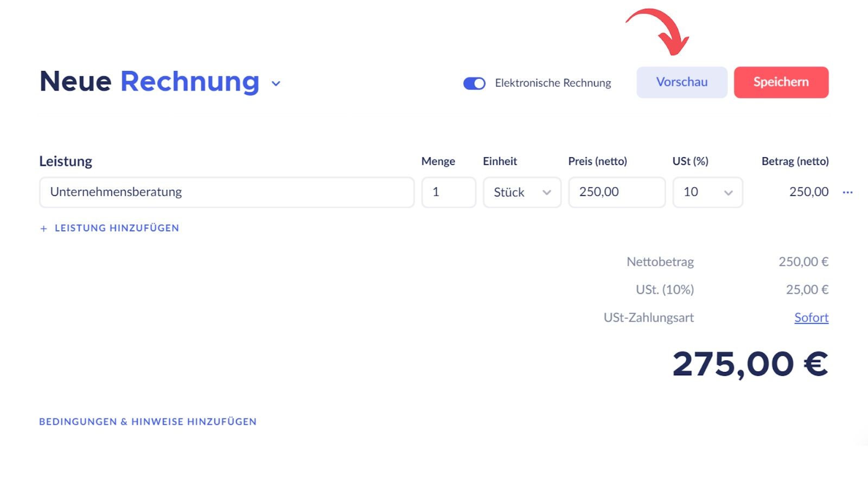Viewport: 868px width, 488px height.
Task: Click the Menge quantity field
Action: pyautogui.click(x=448, y=192)
